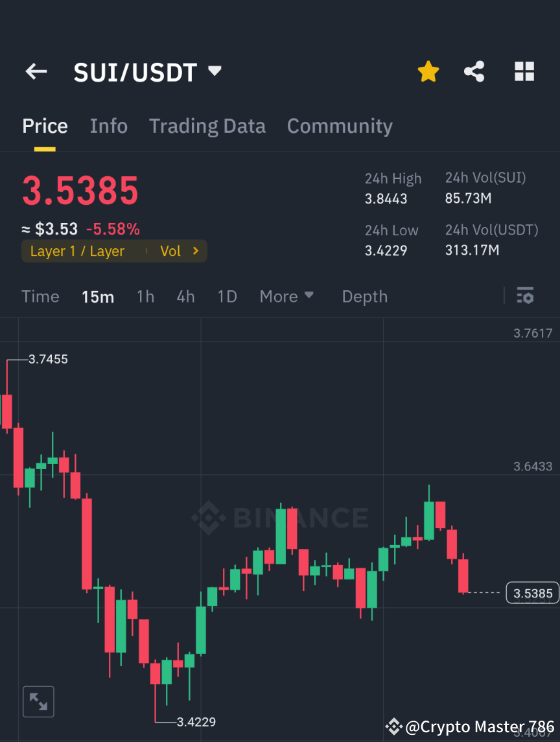This screenshot has height=742, width=560.
Task: Switch to the Trading Data tab
Action: [207, 126]
